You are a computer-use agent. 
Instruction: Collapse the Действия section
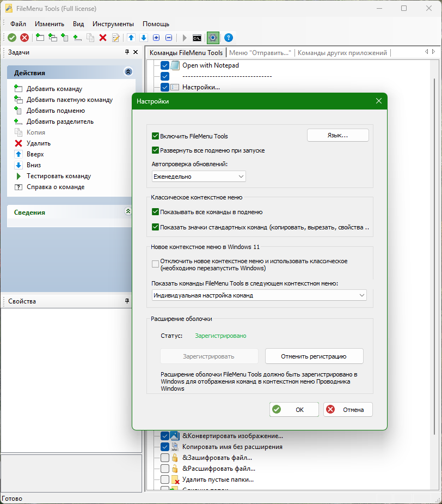pyautogui.click(x=128, y=72)
